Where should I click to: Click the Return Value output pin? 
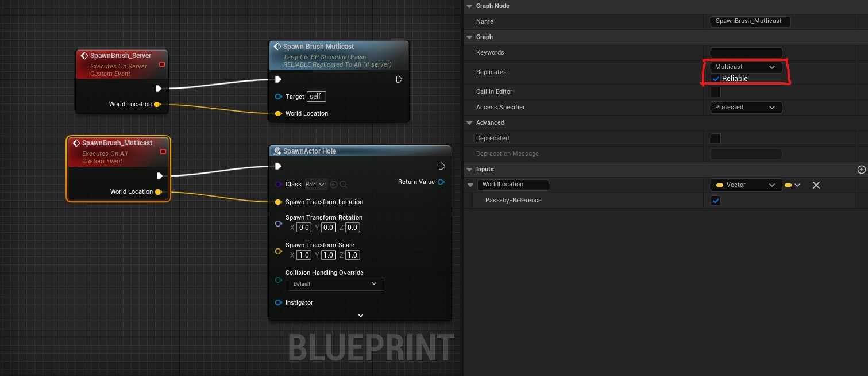441,182
